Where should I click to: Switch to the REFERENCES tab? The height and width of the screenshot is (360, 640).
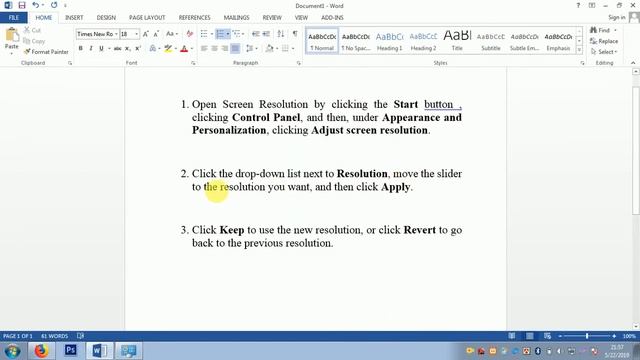(194, 18)
